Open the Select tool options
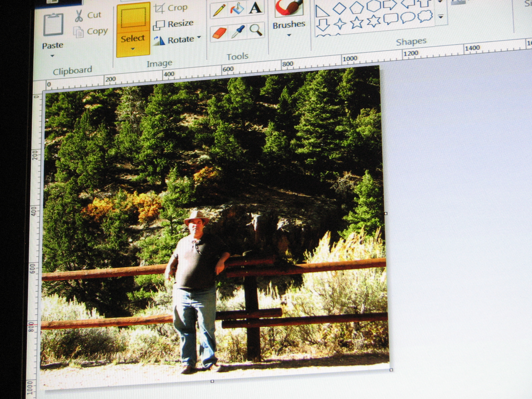This screenshot has width=532, height=399. 133,49
